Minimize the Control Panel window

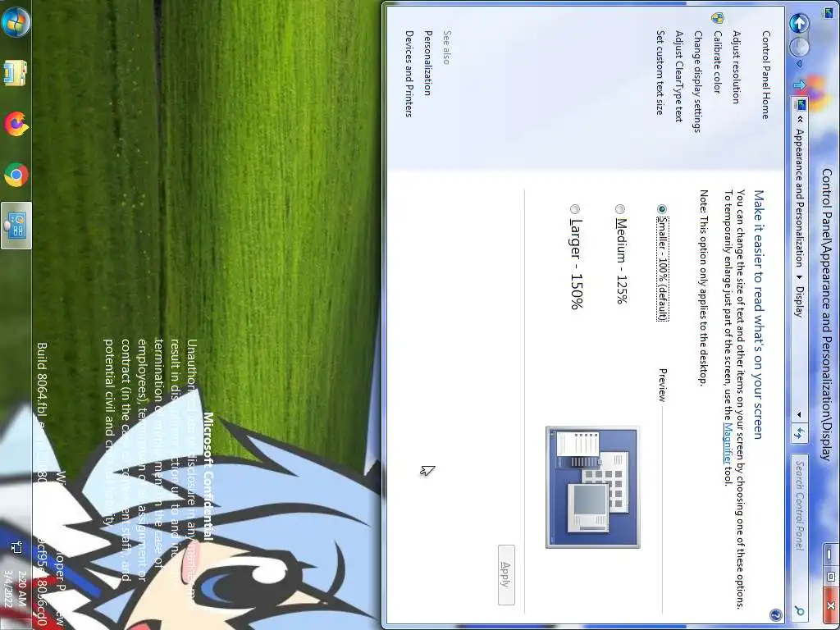pyautogui.click(x=829, y=554)
